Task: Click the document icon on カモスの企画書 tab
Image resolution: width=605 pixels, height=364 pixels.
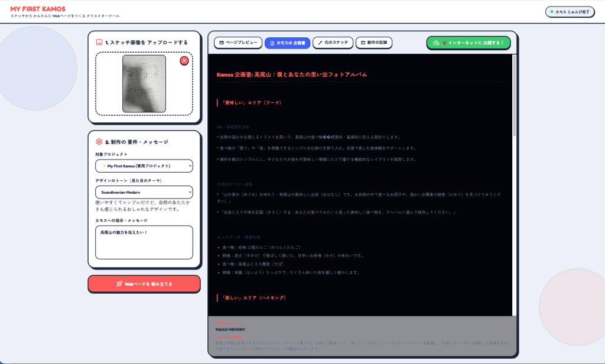Action: [272, 43]
